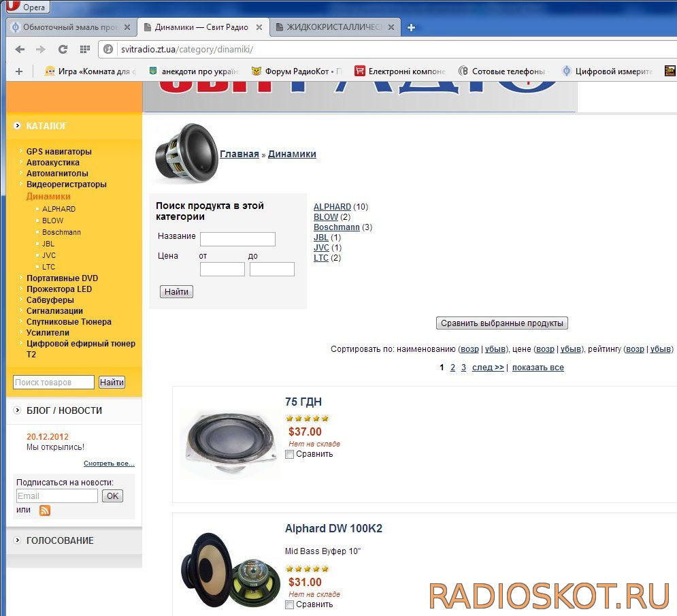The image size is (677, 616).
Task: Expand the БЛОГ / НОВОСТИ section
Action: coord(64,410)
